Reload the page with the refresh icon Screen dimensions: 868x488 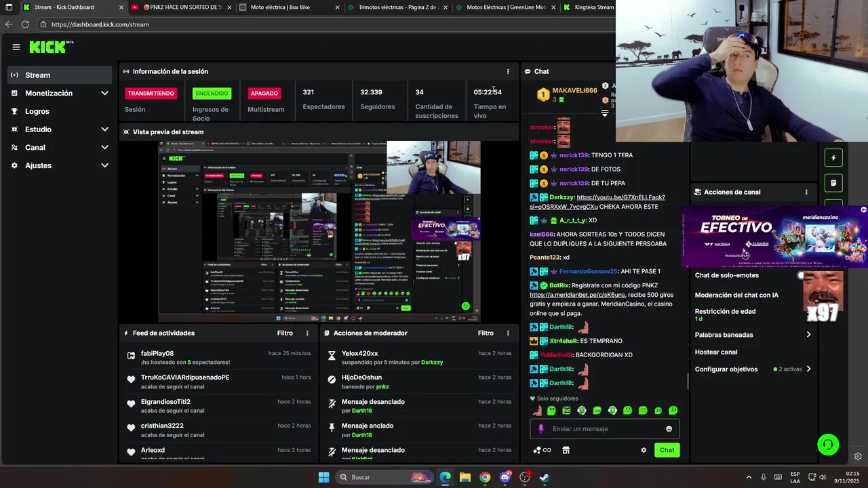(x=25, y=24)
